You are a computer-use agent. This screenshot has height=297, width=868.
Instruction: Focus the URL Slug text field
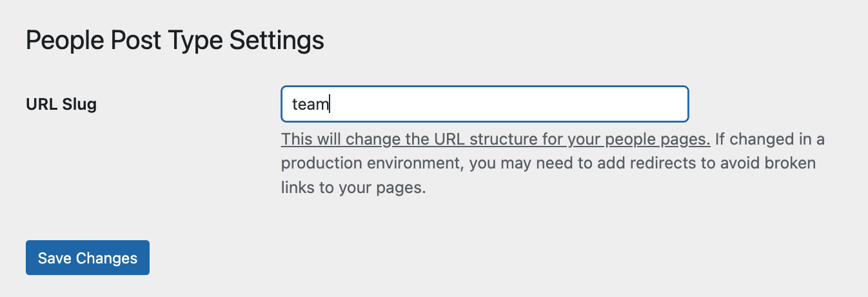[x=484, y=104]
